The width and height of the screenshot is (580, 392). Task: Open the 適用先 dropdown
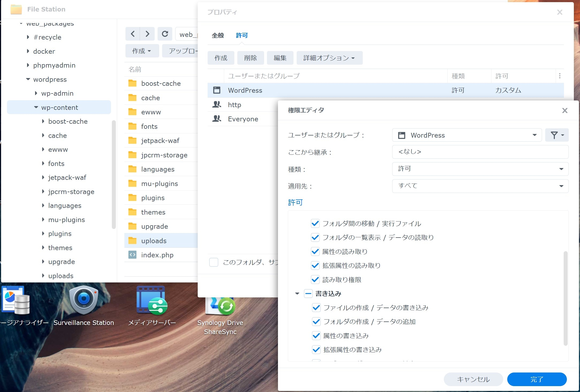[480, 186]
